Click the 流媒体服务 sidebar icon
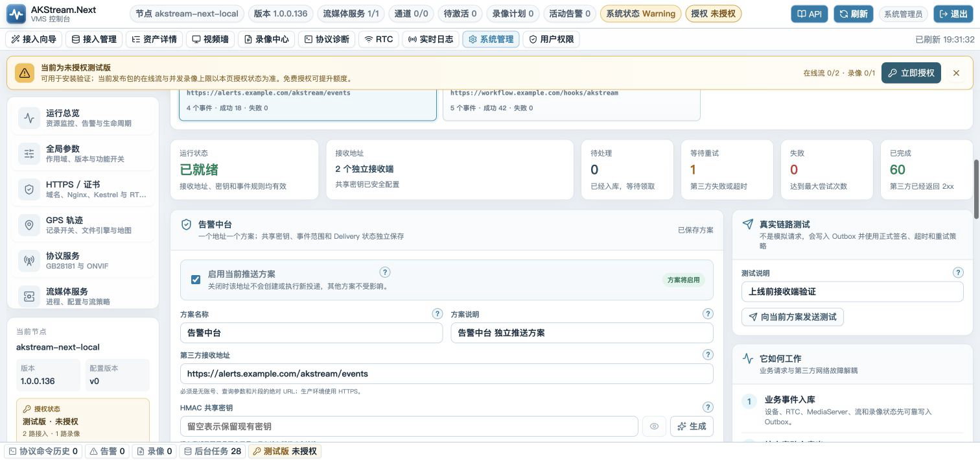 (29, 297)
